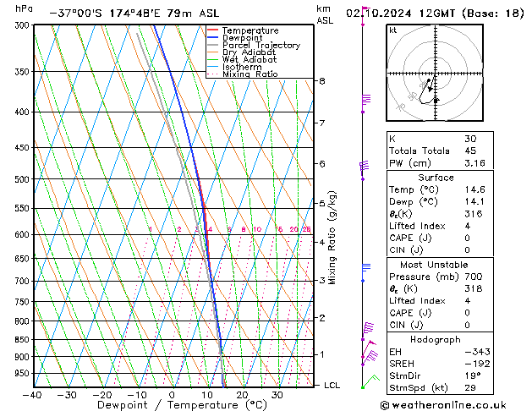Viewport: 532px width, 411px height.
Task: Click the SREH value -192
Action: [478, 364]
